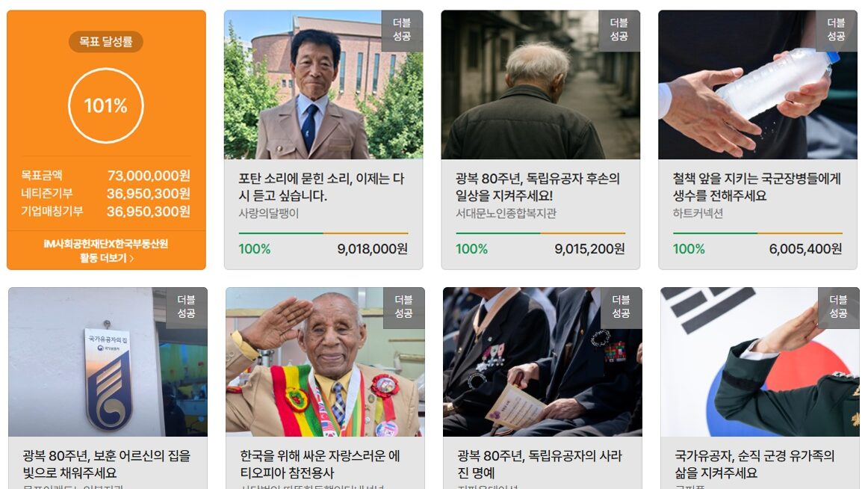Click the 더블 성공 badge on the medals photo card
The height and width of the screenshot is (489, 868).
(621, 307)
